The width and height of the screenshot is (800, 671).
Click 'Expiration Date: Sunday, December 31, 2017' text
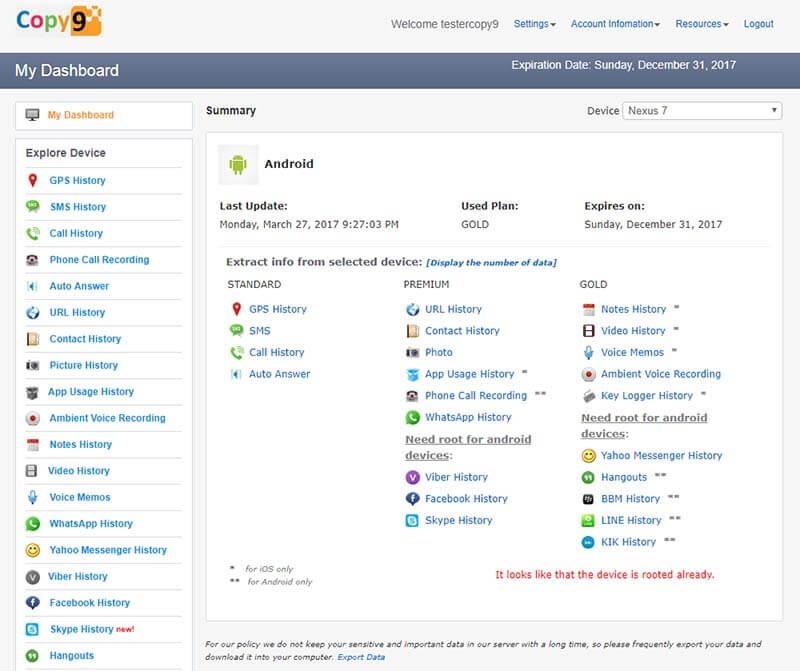(623, 65)
